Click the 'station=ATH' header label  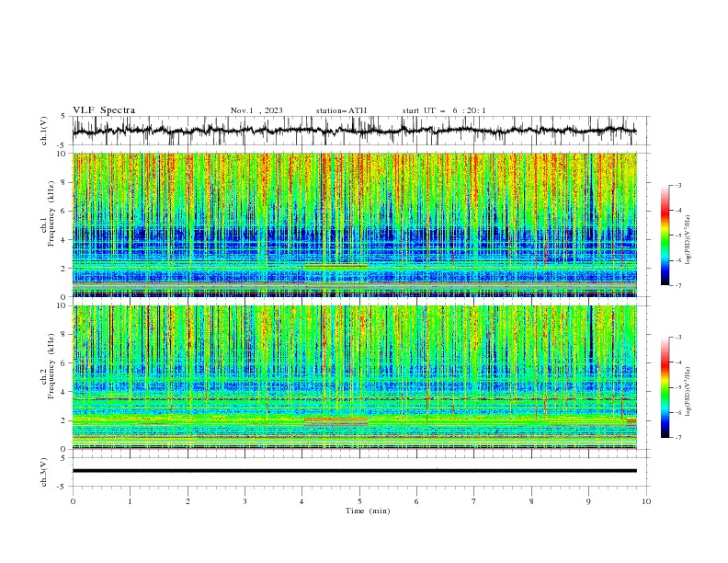tap(341, 110)
